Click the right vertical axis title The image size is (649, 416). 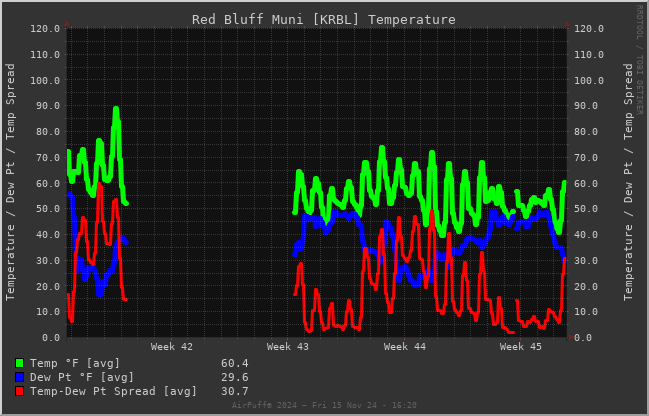pyautogui.click(x=628, y=182)
